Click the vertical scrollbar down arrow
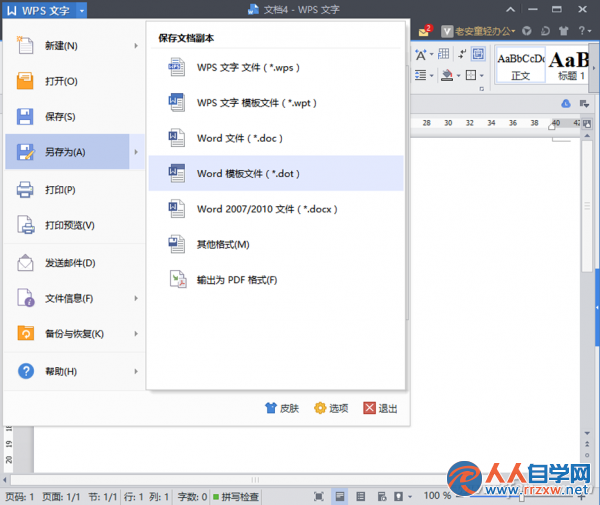Image resolution: width=600 pixels, height=505 pixels. (587, 433)
